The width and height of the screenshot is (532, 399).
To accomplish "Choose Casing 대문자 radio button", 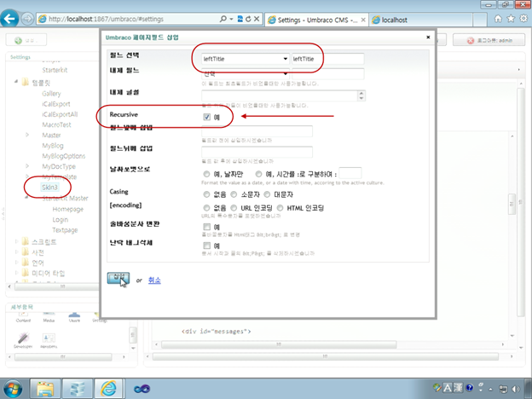I will tap(267, 194).
